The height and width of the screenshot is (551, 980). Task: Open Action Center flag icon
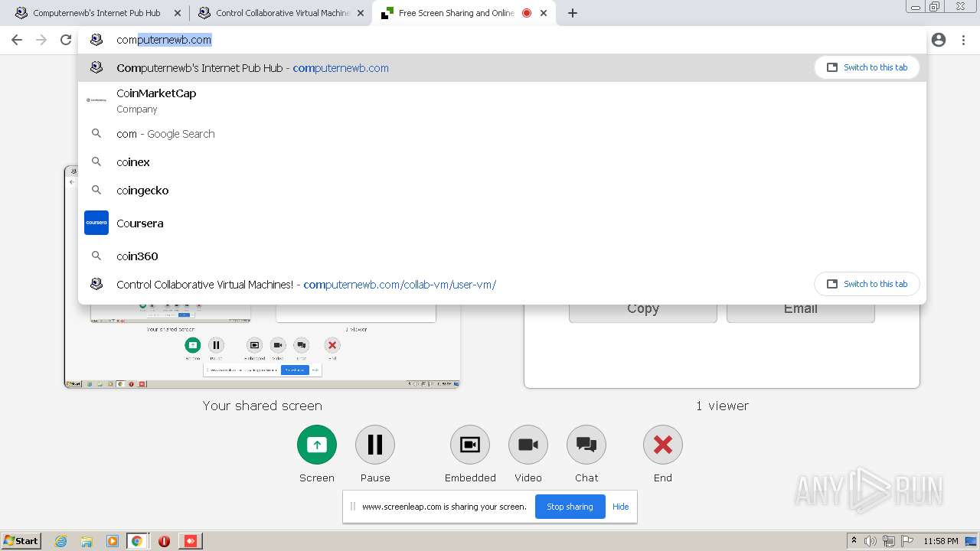point(906,541)
